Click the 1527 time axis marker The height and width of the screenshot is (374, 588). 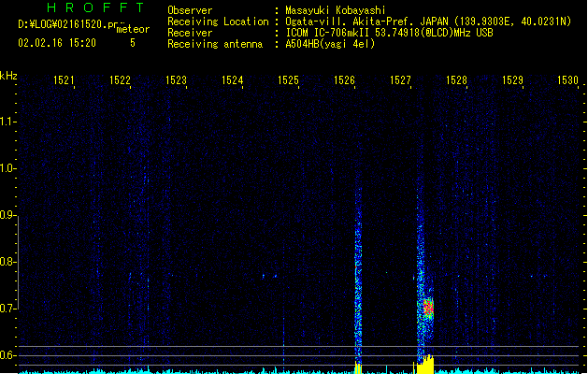400,80
